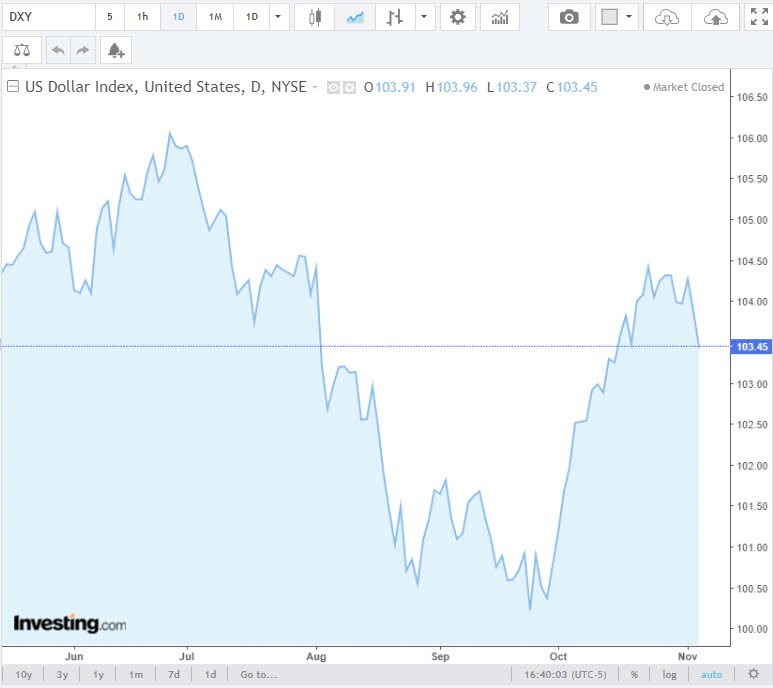Select the 1M interval
The height and width of the screenshot is (688, 773).
click(215, 17)
